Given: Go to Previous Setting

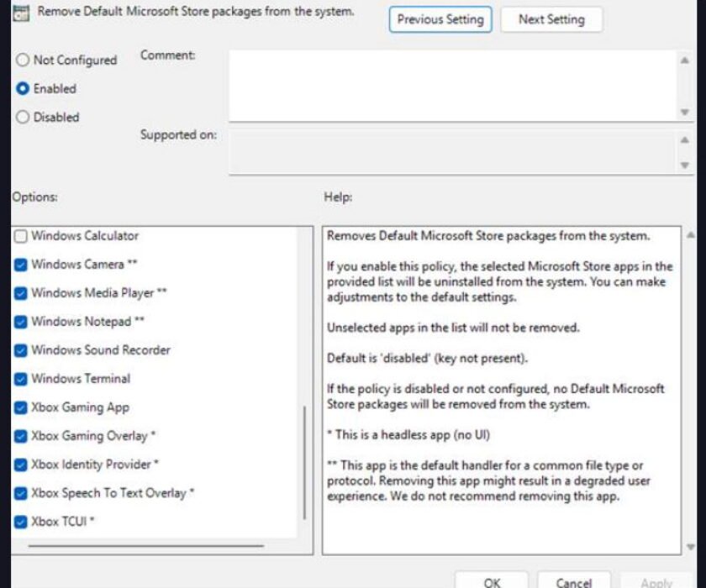Looking at the screenshot, I should pyautogui.click(x=440, y=19).
